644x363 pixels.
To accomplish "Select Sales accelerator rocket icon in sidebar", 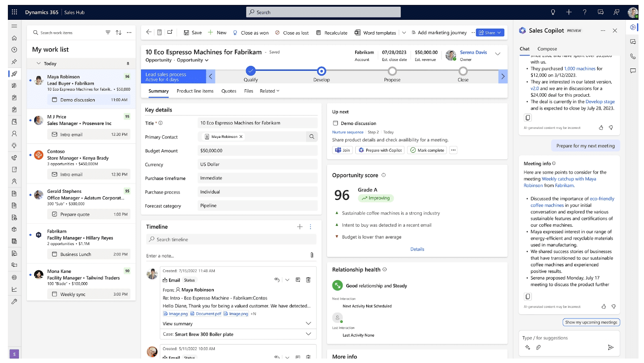I will click(14, 73).
